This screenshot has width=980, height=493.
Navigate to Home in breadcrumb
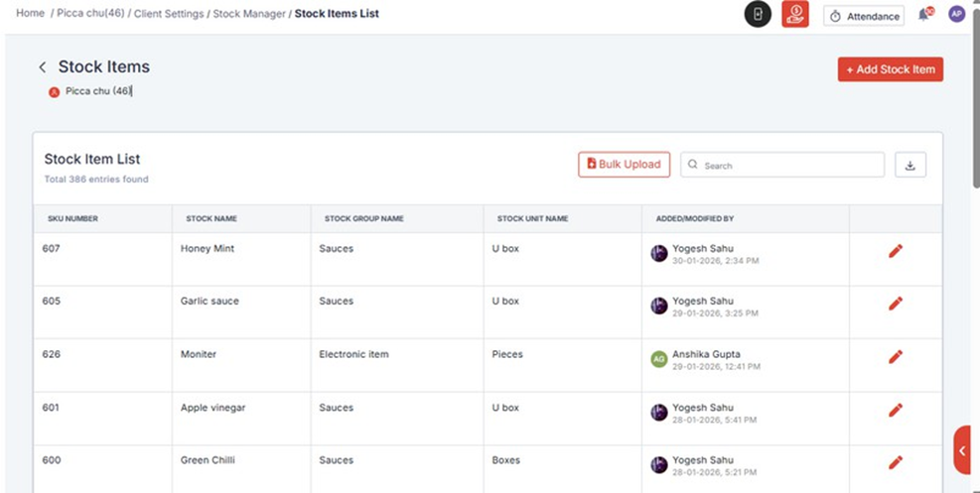click(30, 13)
